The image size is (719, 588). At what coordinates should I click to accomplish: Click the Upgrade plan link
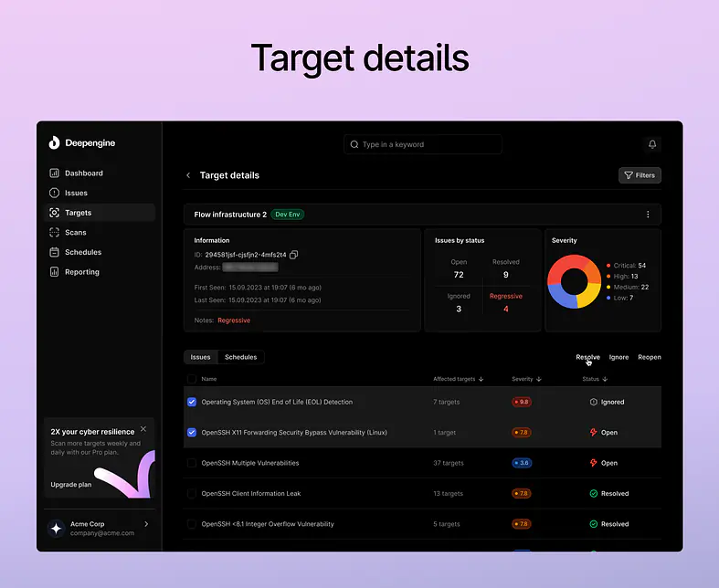[x=71, y=485]
